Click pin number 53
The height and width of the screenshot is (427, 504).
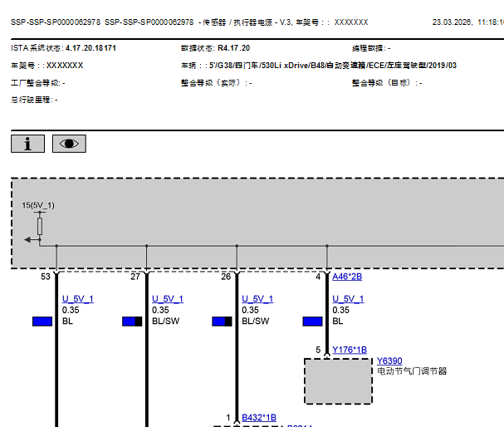(x=46, y=277)
